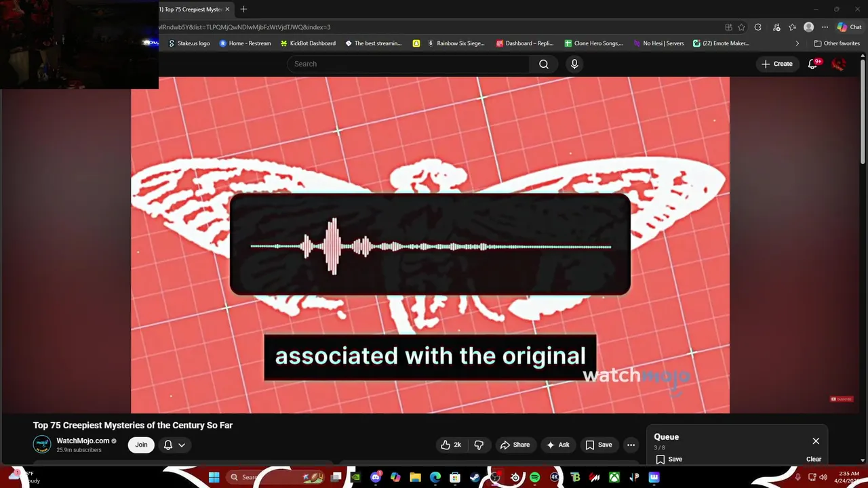Clear the queue
The image size is (868, 488).
click(x=814, y=459)
